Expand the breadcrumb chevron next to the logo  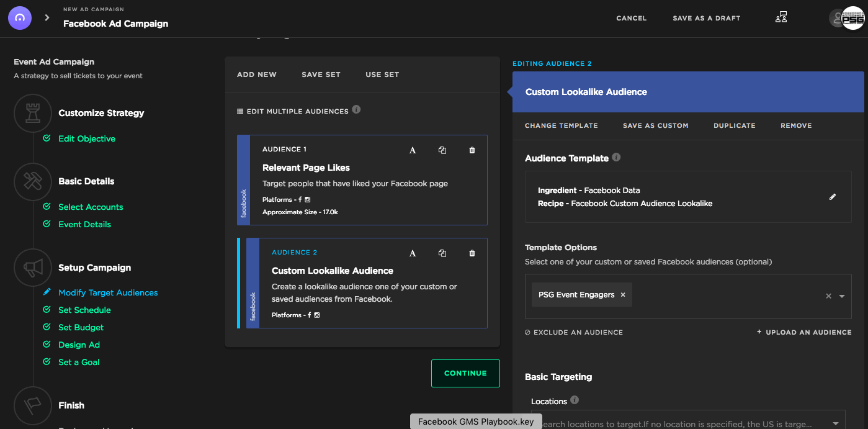click(x=47, y=18)
